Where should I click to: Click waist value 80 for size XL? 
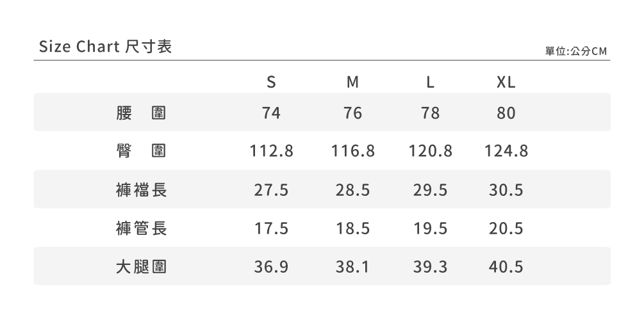tap(506, 113)
